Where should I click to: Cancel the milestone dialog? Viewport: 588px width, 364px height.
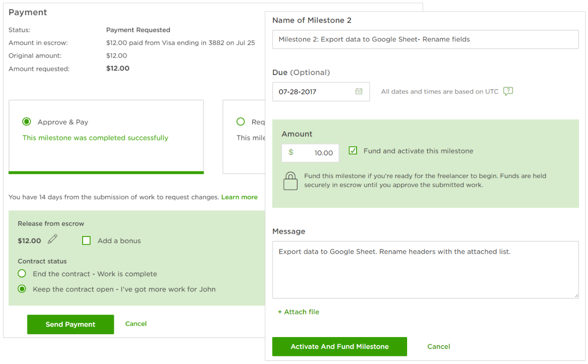[x=438, y=347]
